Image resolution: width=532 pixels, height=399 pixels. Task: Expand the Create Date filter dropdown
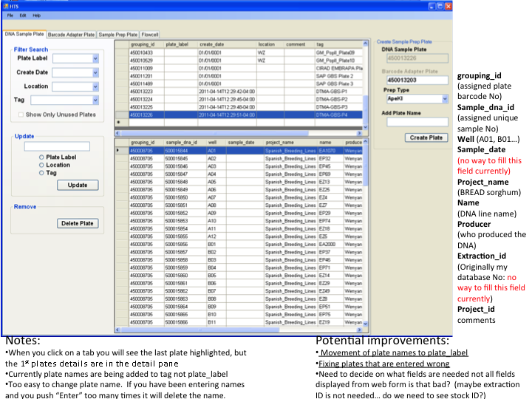point(95,72)
